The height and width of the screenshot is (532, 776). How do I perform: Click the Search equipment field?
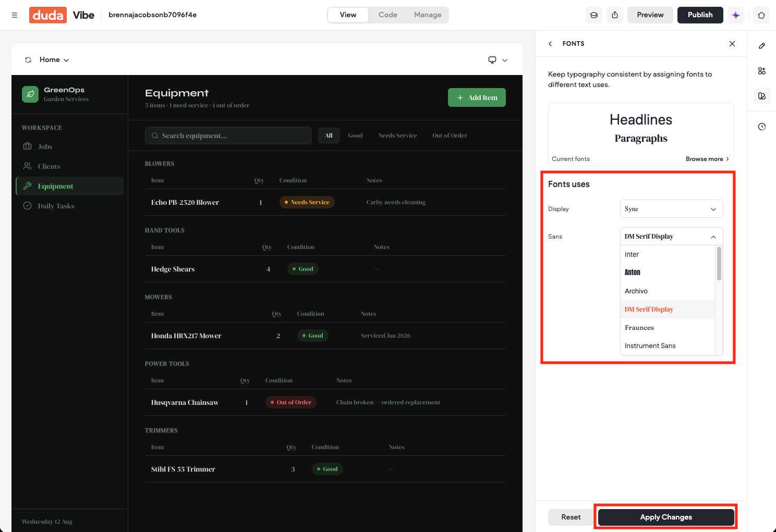228,135
